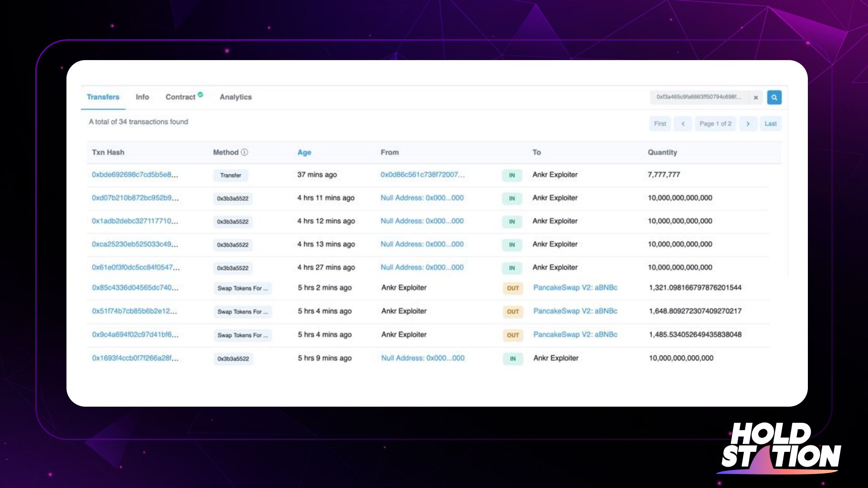The height and width of the screenshot is (488, 868).
Task: Open transaction hash 0xd07b210b872bc952b9...
Action: pos(135,198)
